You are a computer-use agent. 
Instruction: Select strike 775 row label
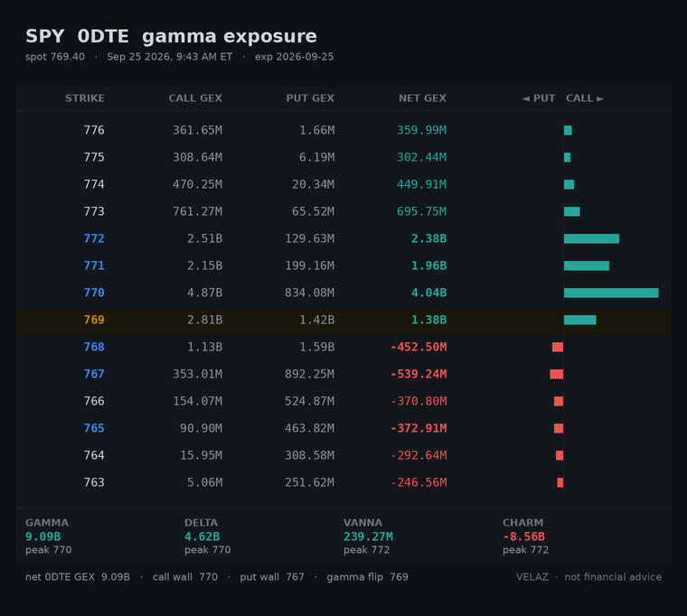pyautogui.click(x=94, y=157)
